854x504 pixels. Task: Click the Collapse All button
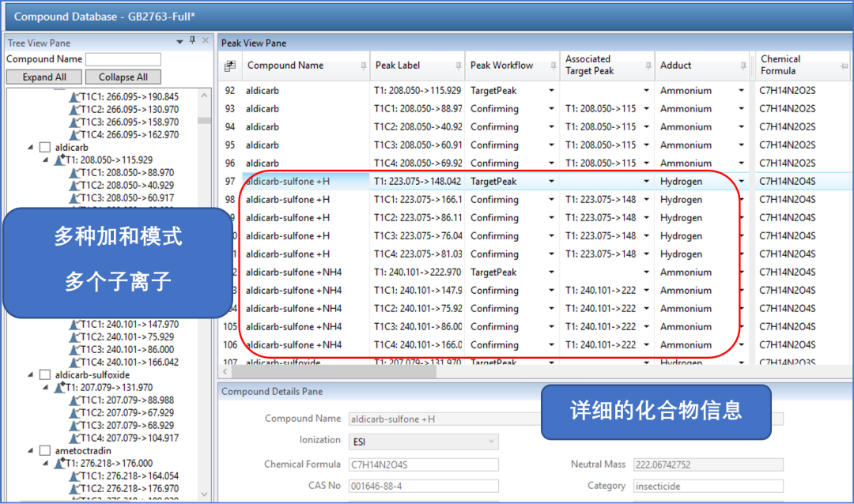tap(123, 77)
